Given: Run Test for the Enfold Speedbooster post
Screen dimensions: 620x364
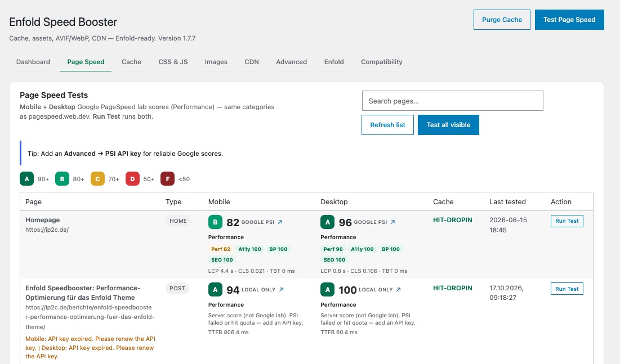Looking at the screenshot, I should pyautogui.click(x=567, y=289).
